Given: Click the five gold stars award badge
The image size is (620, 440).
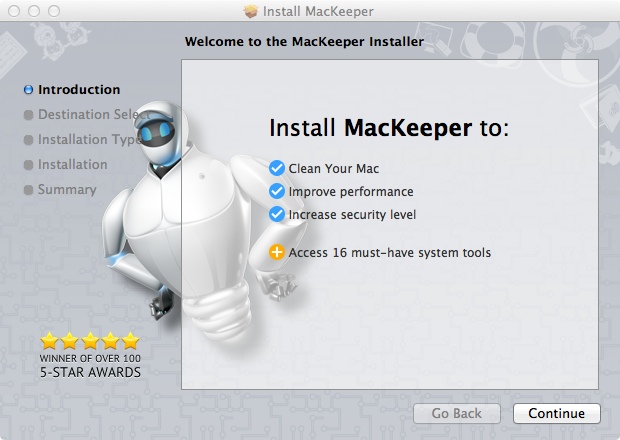Looking at the screenshot, I should click(90, 340).
